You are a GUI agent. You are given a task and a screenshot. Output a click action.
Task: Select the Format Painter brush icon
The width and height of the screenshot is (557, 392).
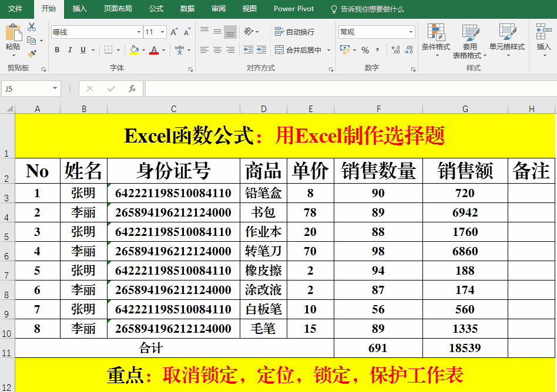[x=32, y=53]
